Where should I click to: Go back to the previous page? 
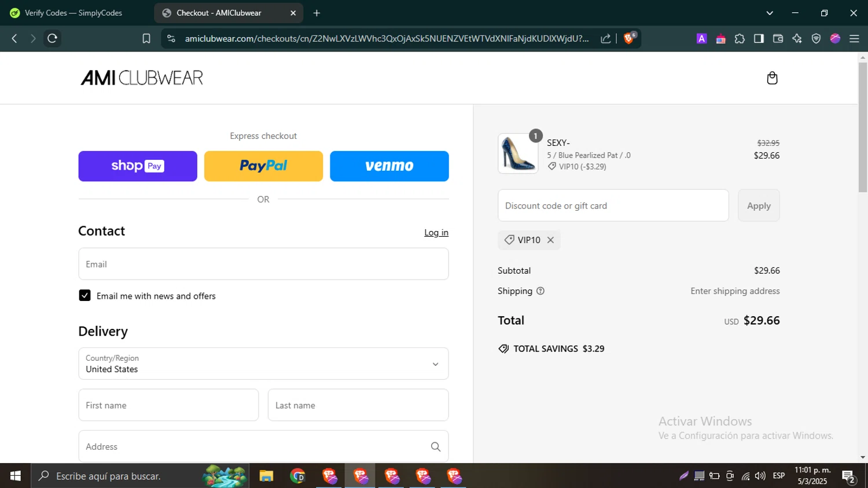coord(14,38)
